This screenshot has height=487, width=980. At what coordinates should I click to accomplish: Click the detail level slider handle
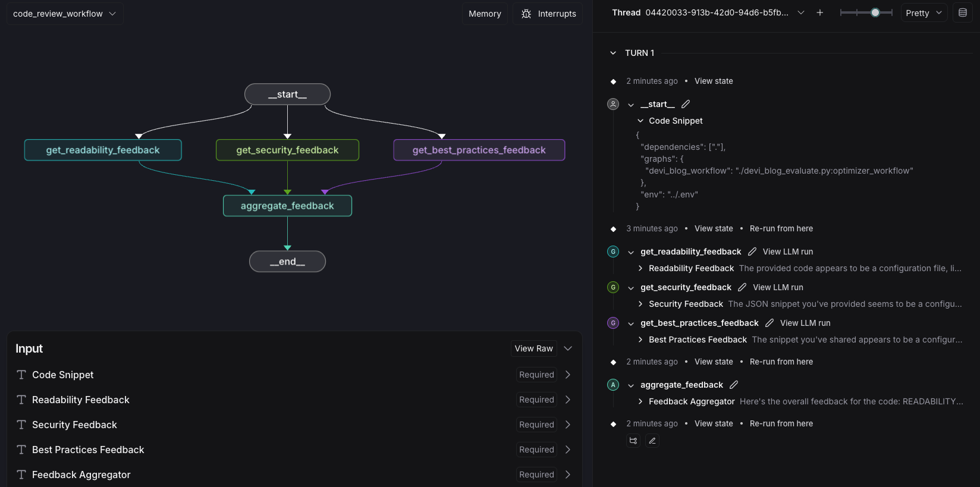[x=875, y=12]
